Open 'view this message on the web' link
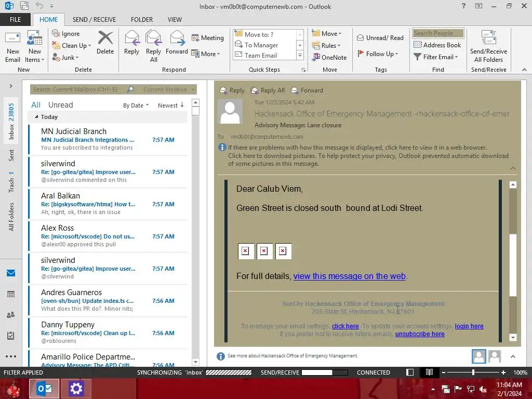This screenshot has width=532, height=399. tap(350, 276)
